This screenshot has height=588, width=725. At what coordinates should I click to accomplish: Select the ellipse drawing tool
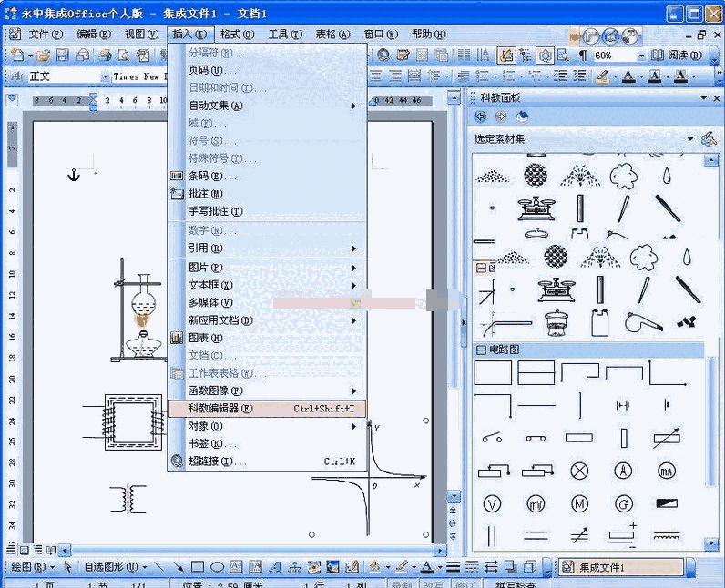point(217,566)
